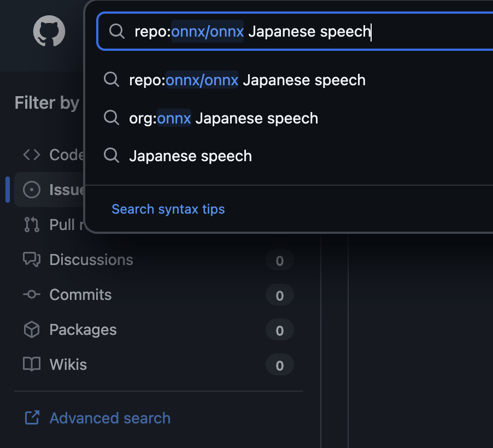Choose the 'org:onnx Japanese speech' suggestion

[x=224, y=118]
